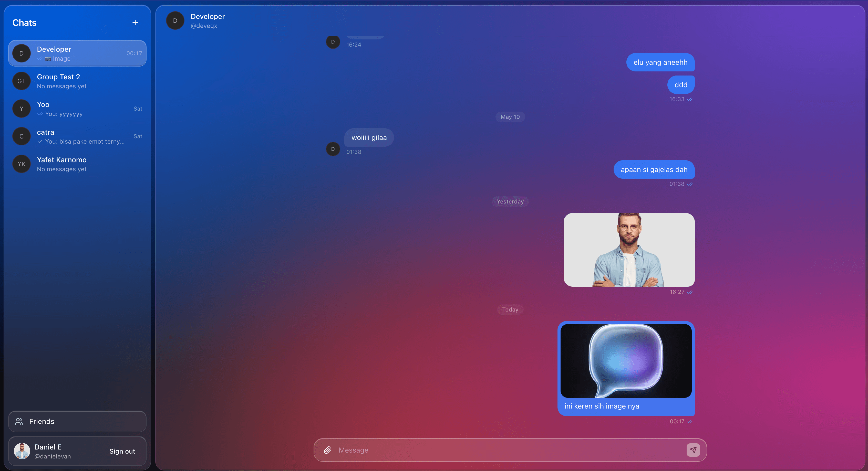Click the read checkmarks next to 16:33
868x471 pixels.
[x=690, y=99]
